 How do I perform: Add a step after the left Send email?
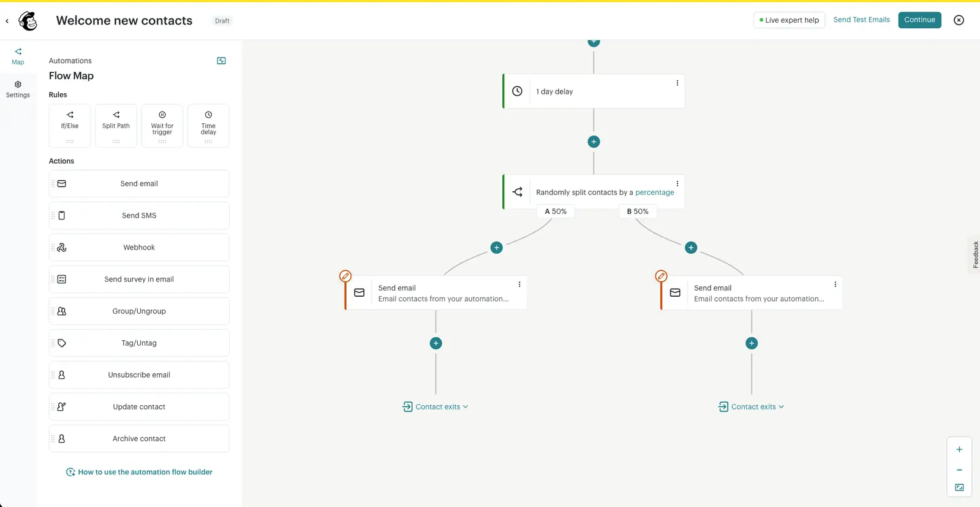coord(436,343)
